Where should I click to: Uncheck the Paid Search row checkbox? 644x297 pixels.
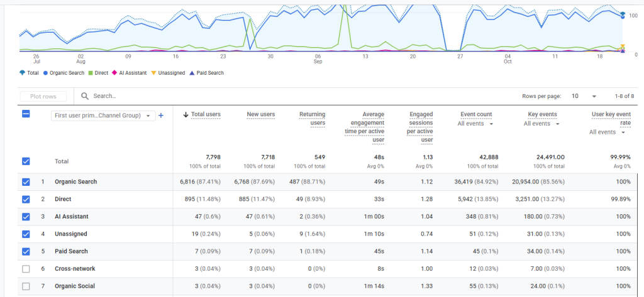coord(26,251)
